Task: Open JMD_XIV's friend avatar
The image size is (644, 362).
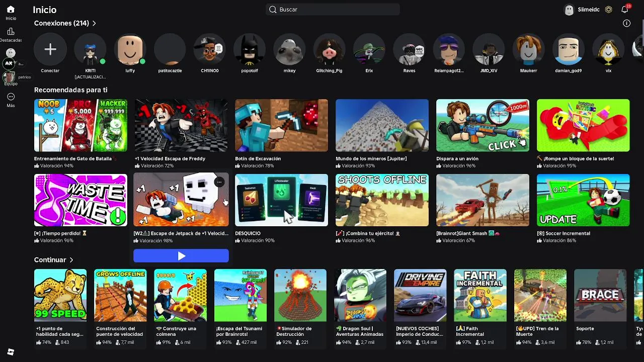Action: point(489,49)
